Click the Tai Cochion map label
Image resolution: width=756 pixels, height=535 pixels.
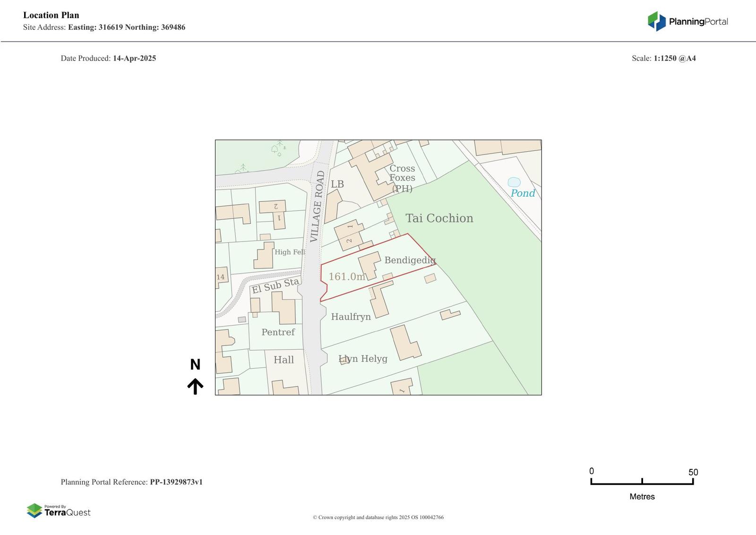[439, 218]
